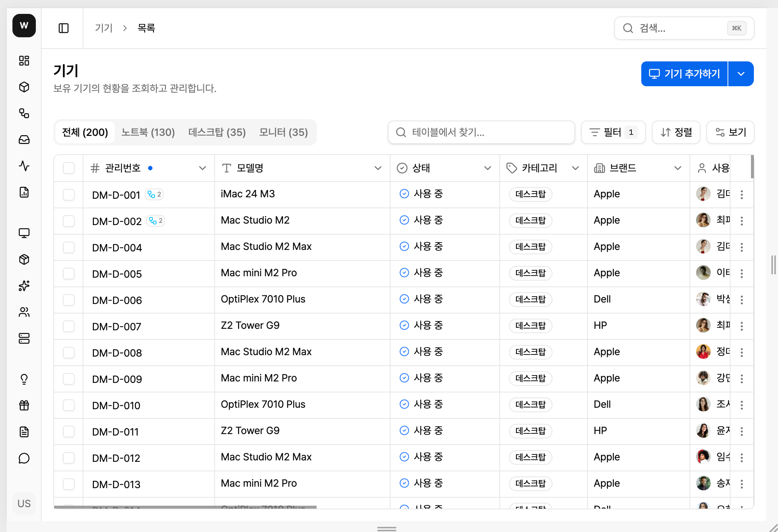The width and height of the screenshot is (778, 532).
Task: Open the 필터 button
Action: coord(613,132)
